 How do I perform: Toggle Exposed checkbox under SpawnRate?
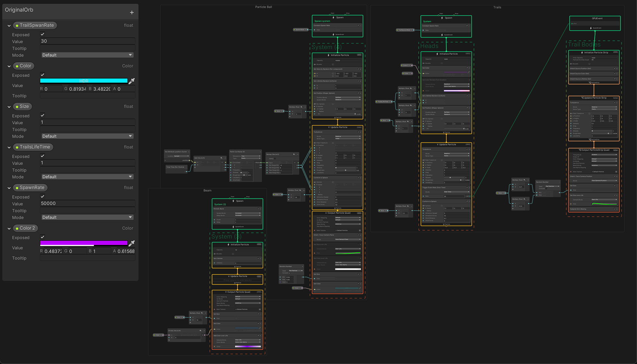(x=42, y=197)
